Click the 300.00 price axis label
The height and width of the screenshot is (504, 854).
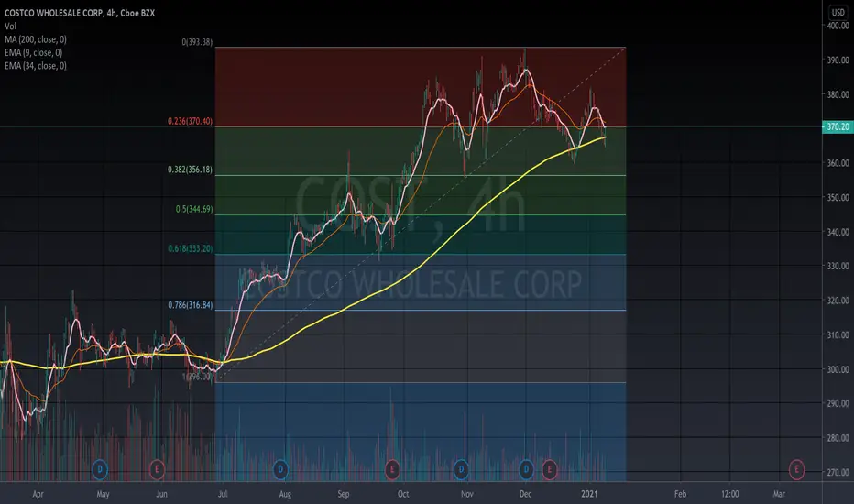(x=838, y=369)
